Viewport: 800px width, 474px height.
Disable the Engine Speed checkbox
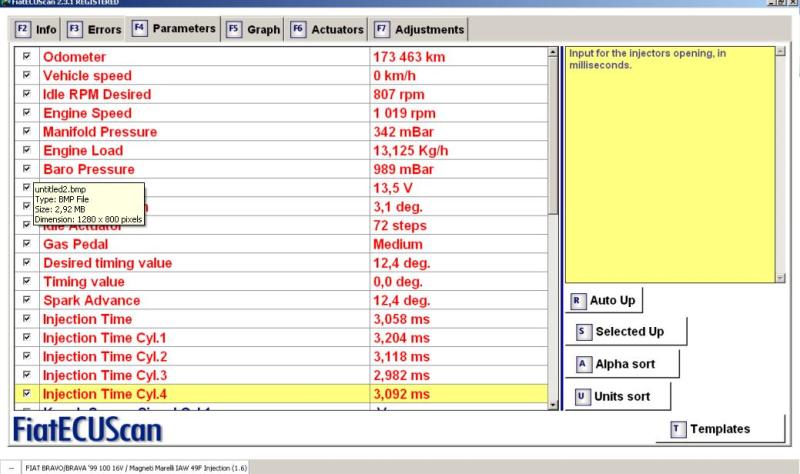point(26,113)
